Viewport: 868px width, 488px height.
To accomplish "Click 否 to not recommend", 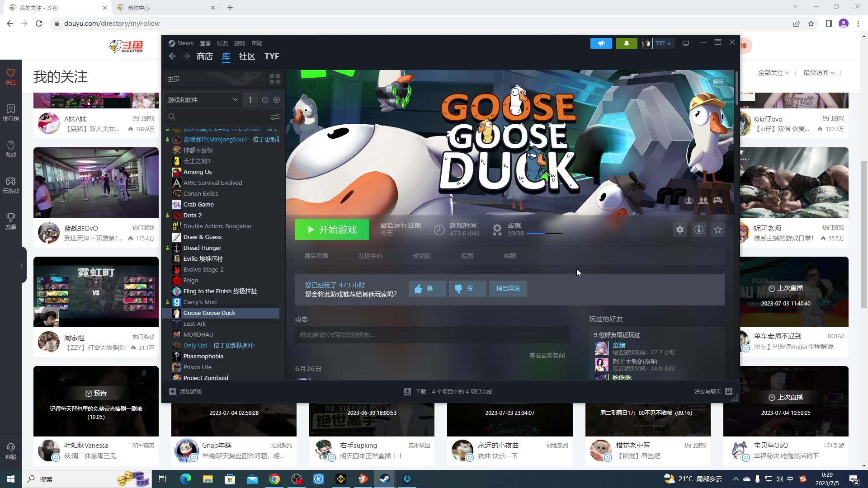I will [x=467, y=289].
